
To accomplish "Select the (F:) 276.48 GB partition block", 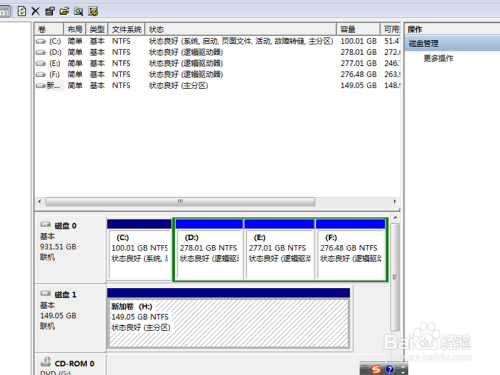I will [x=351, y=249].
